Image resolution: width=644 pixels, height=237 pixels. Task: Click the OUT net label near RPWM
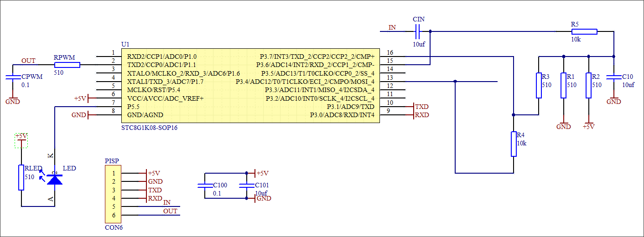[x=28, y=61]
